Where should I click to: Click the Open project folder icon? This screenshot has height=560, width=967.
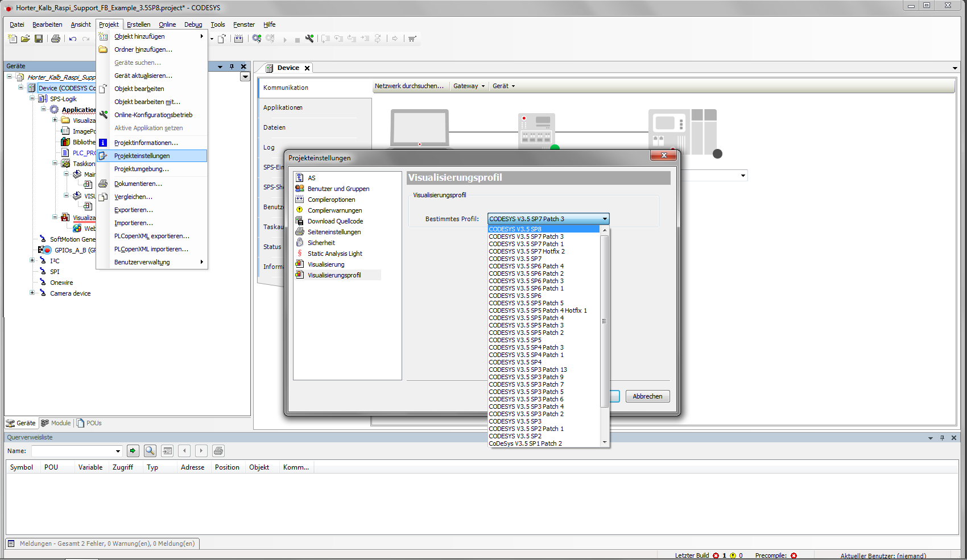[x=26, y=39]
